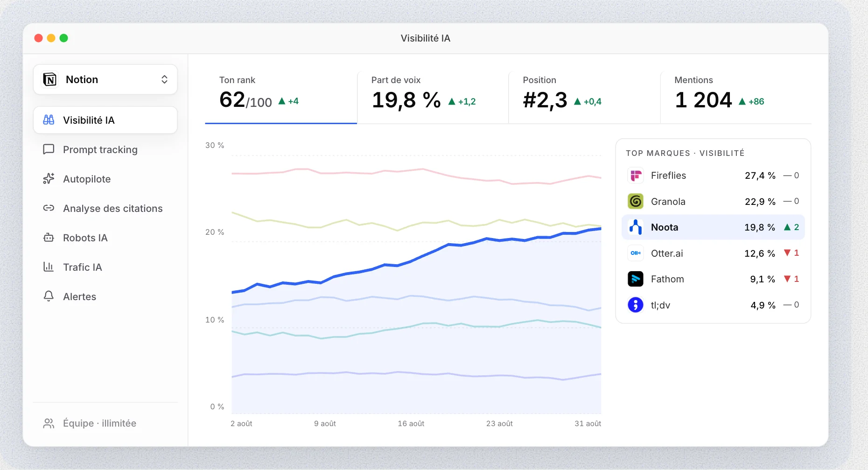The width and height of the screenshot is (868, 470).
Task: Click the 31 août date on chart axis
Action: pyautogui.click(x=588, y=423)
